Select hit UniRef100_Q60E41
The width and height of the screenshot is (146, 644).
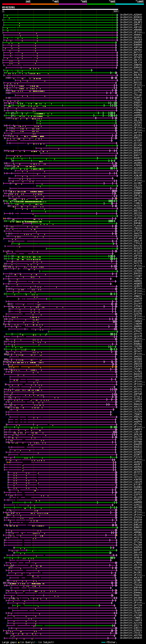tap(131, 37)
